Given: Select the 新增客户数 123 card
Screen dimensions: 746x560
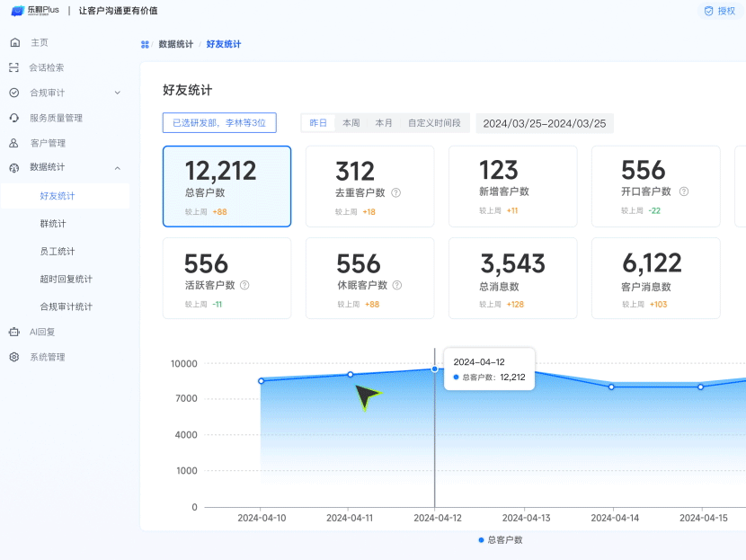Looking at the screenshot, I should tap(513, 186).
